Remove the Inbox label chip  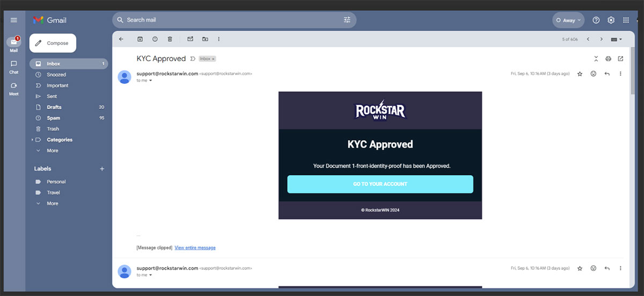(213, 59)
